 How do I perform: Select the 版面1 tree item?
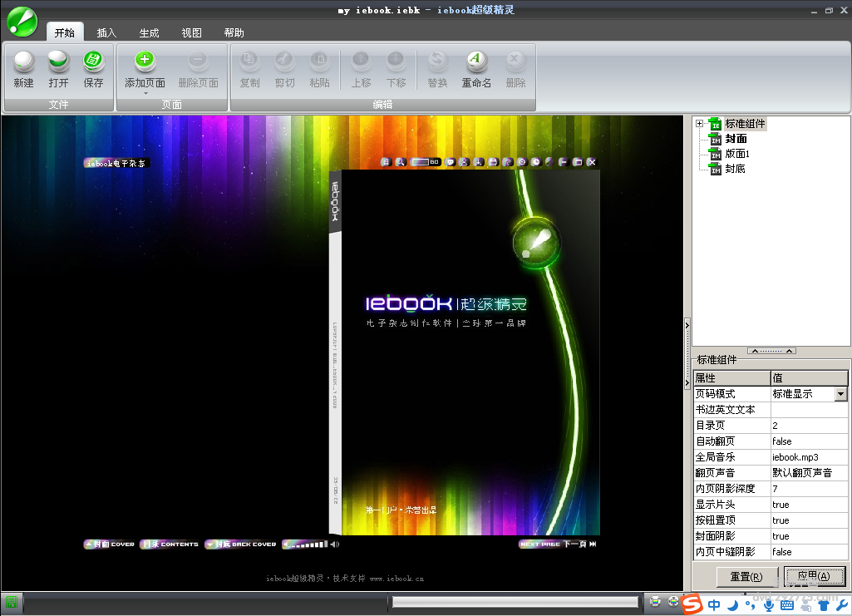coord(736,154)
